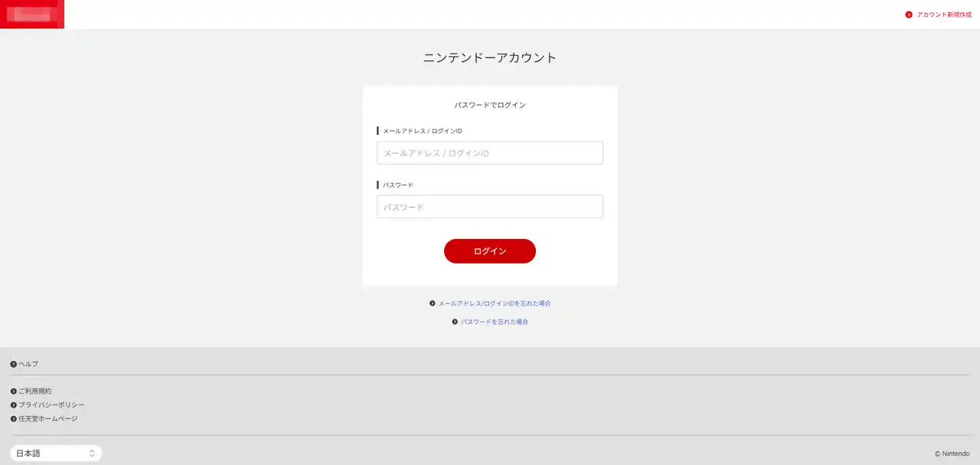This screenshot has height=465, width=980.
Task: Open メールアドレス/ログインIDを忘れた場合 link
Action: [x=495, y=303]
